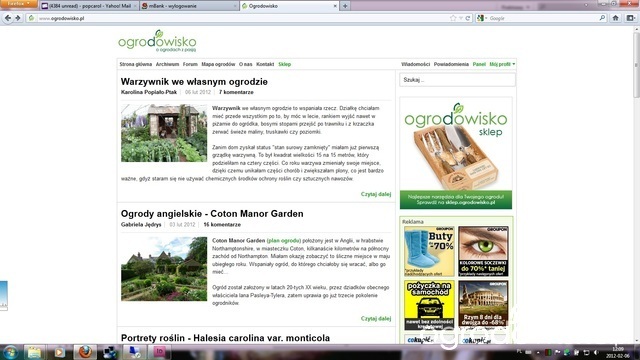Switch to the Yahoo! Mail tab

[89, 6]
